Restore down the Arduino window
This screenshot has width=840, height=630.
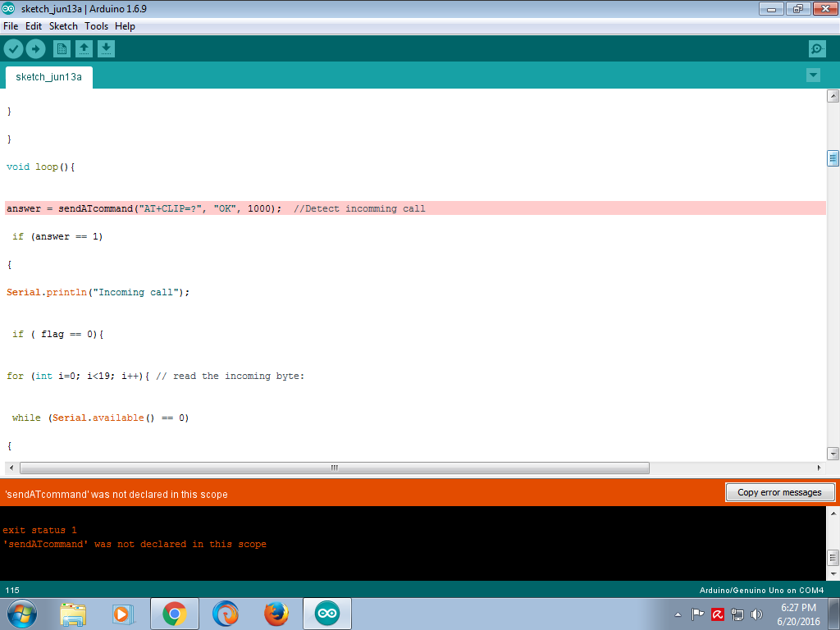point(798,8)
